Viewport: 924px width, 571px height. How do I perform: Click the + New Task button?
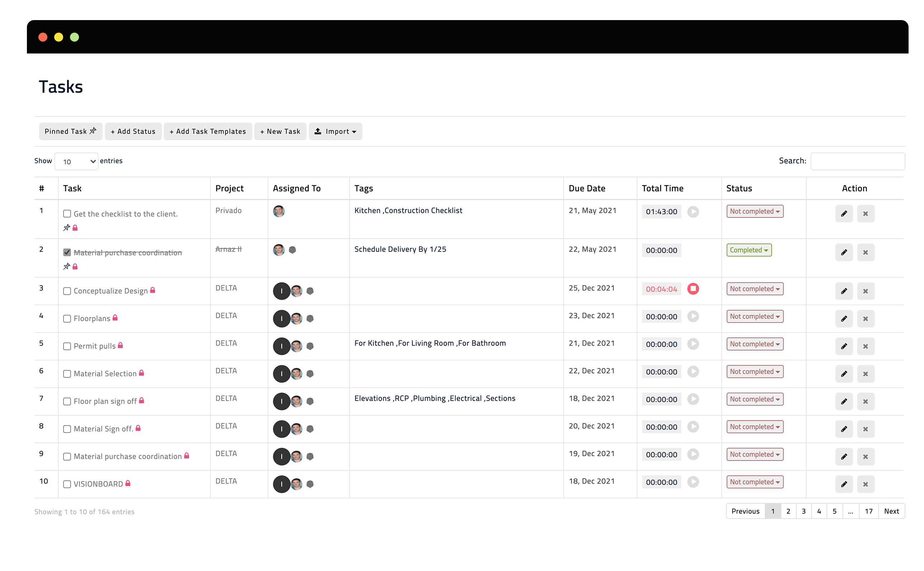pos(280,131)
